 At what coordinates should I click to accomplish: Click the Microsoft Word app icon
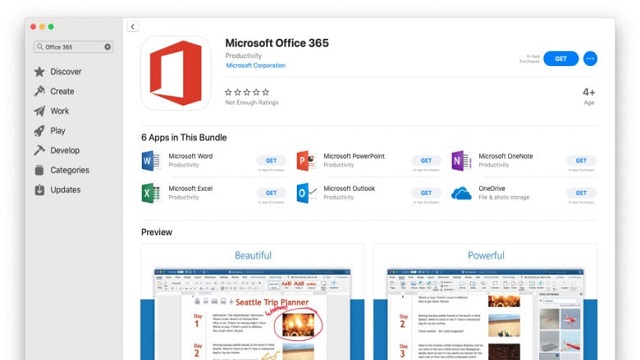pyautogui.click(x=151, y=161)
